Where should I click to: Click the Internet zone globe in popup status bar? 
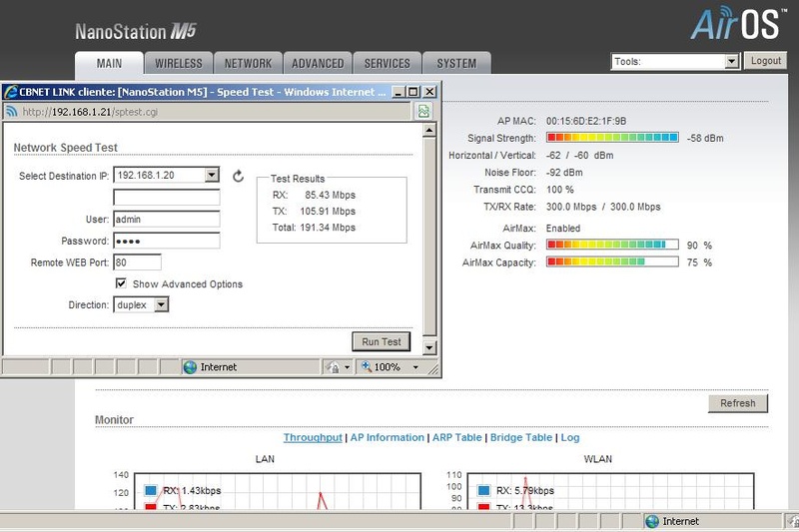[191, 367]
